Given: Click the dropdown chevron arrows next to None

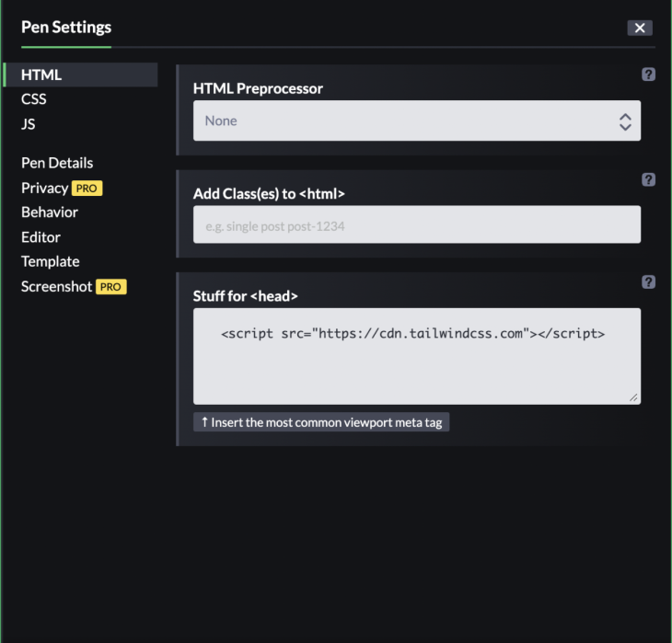Looking at the screenshot, I should [x=625, y=121].
